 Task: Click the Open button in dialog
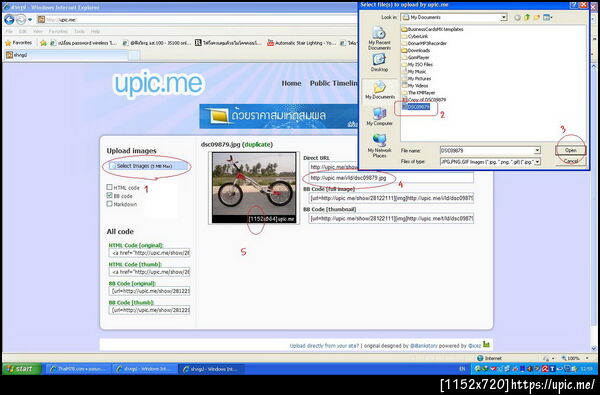click(571, 150)
